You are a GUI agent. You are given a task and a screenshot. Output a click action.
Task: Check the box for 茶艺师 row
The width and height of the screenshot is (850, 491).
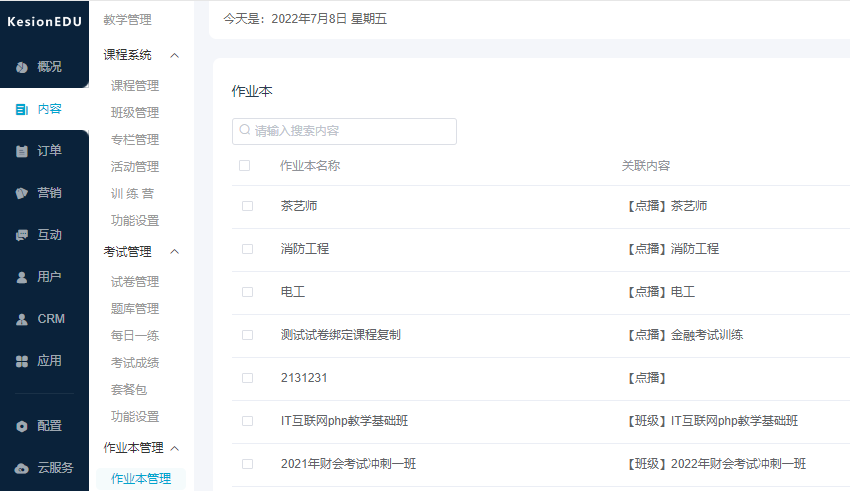pyautogui.click(x=247, y=206)
